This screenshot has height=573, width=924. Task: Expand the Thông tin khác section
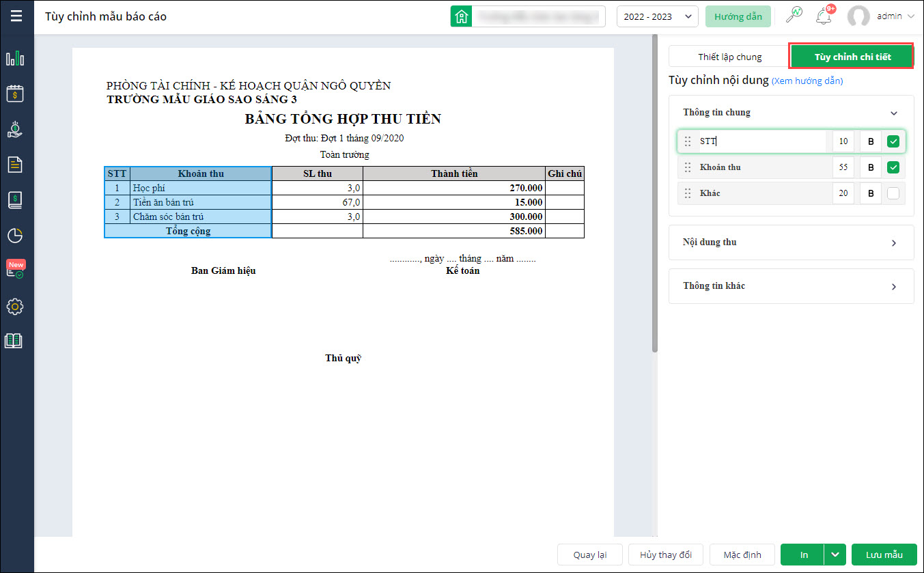[894, 287]
